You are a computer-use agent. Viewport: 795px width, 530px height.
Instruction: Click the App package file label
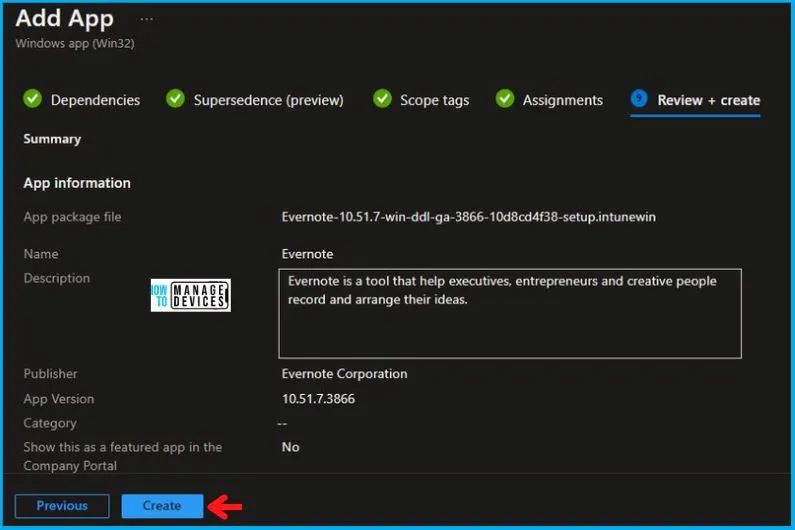[x=73, y=217]
